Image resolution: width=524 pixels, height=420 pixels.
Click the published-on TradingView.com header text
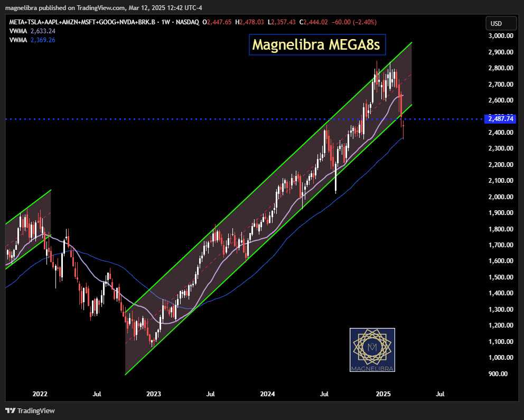coord(104,8)
